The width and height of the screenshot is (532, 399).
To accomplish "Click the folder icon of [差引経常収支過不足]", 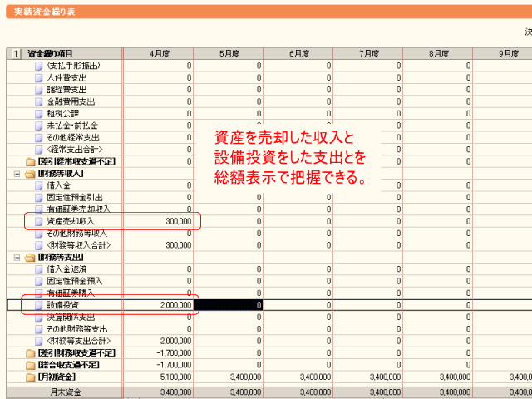I will (x=31, y=161).
